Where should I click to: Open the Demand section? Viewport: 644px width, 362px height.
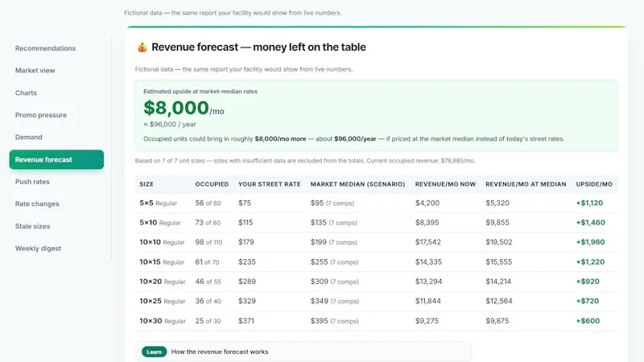28,137
